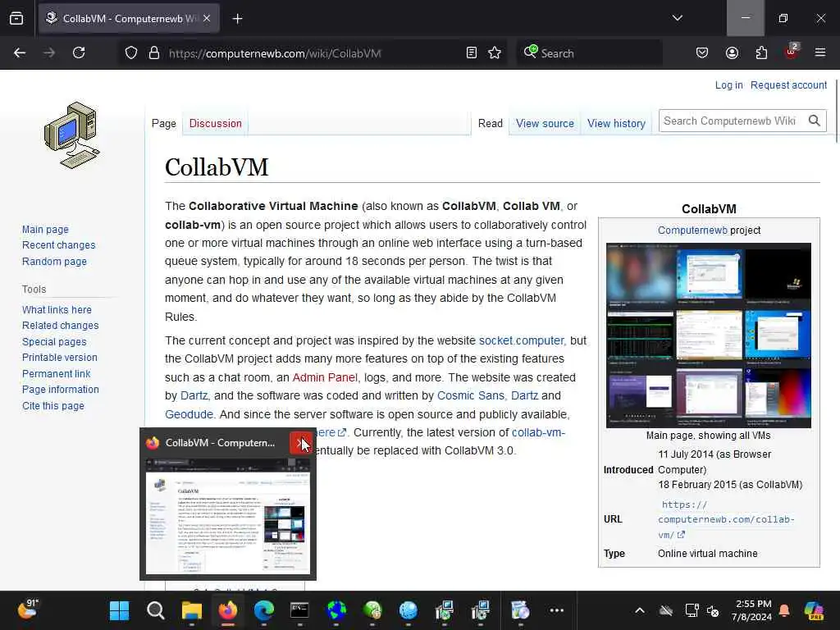Click the page vertical scrollbar

[x=836, y=112]
